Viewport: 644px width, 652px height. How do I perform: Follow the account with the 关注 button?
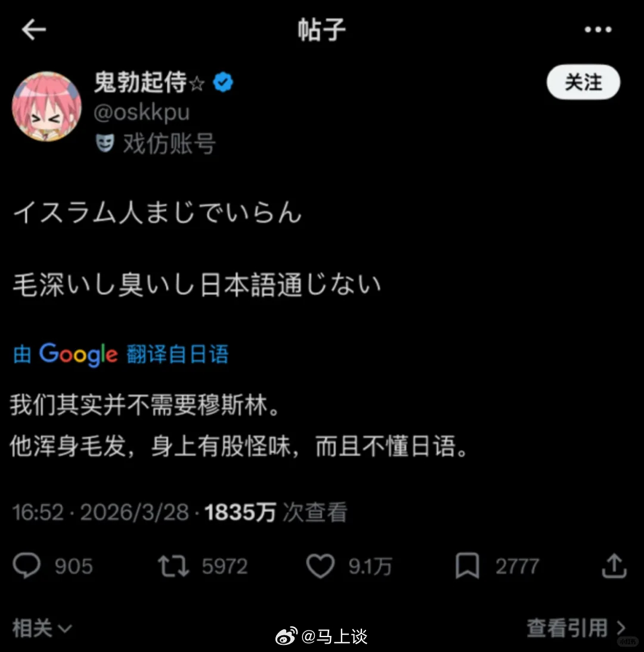pos(583,82)
